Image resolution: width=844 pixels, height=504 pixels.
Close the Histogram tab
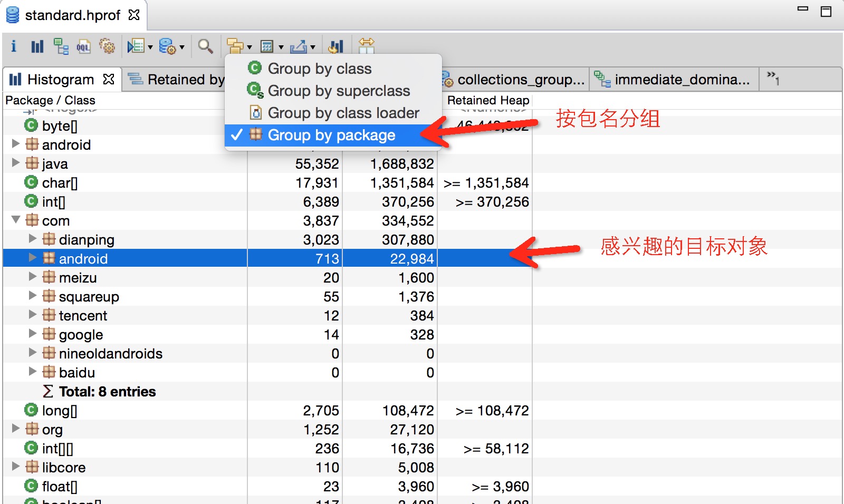(x=109, y=79)
